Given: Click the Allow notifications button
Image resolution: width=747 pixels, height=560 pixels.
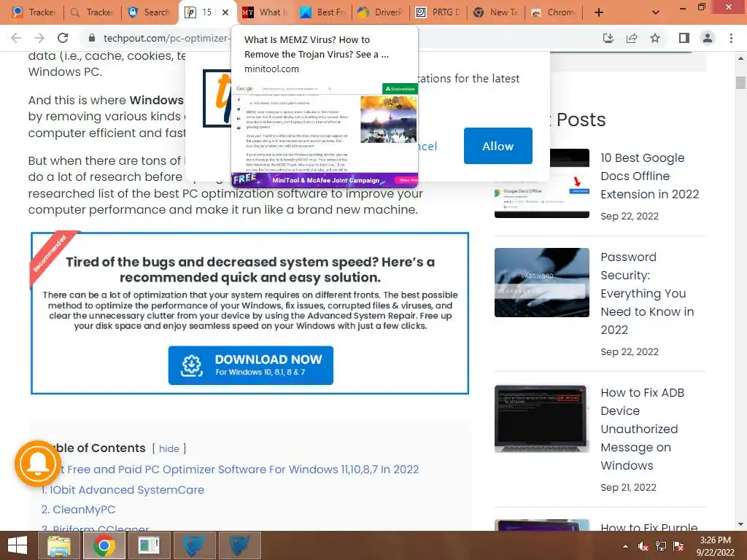Looking at the screenshot, I should [x=498, y=146].
